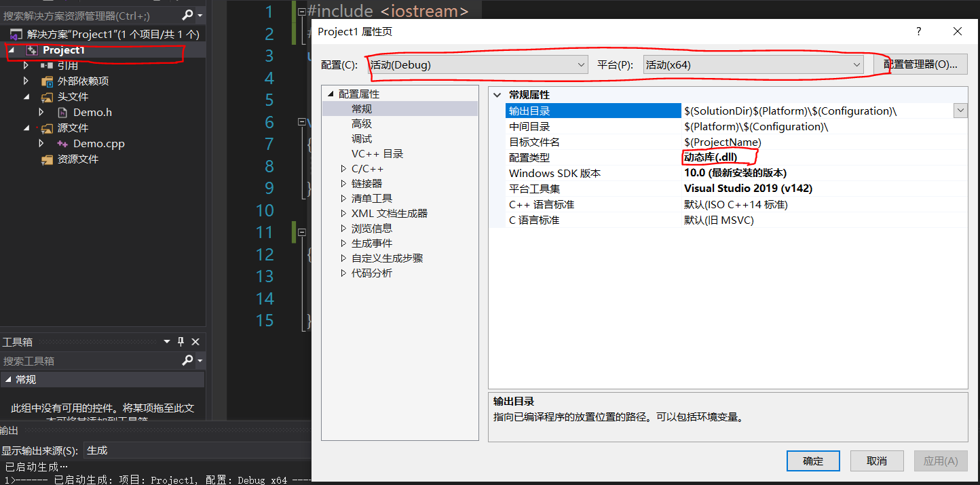Click the 动态库(.dll) configuration type value

point(711,158)
